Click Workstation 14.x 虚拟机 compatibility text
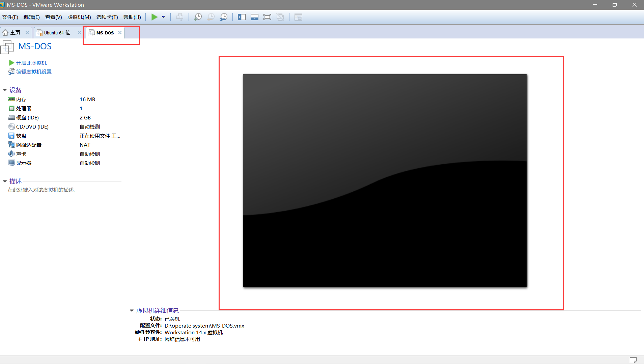644x364 pixels. (194, 332)
